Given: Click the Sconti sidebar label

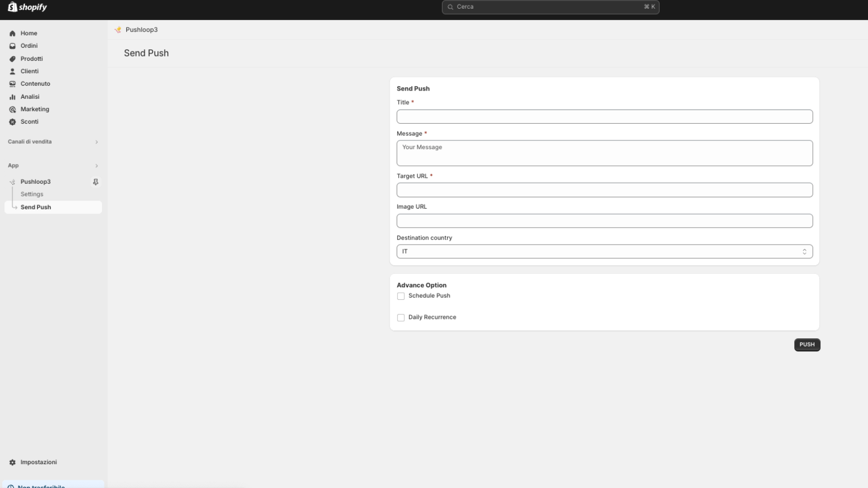Looking at the screenshot, I should pyautogui.click(x=29, y=122).
